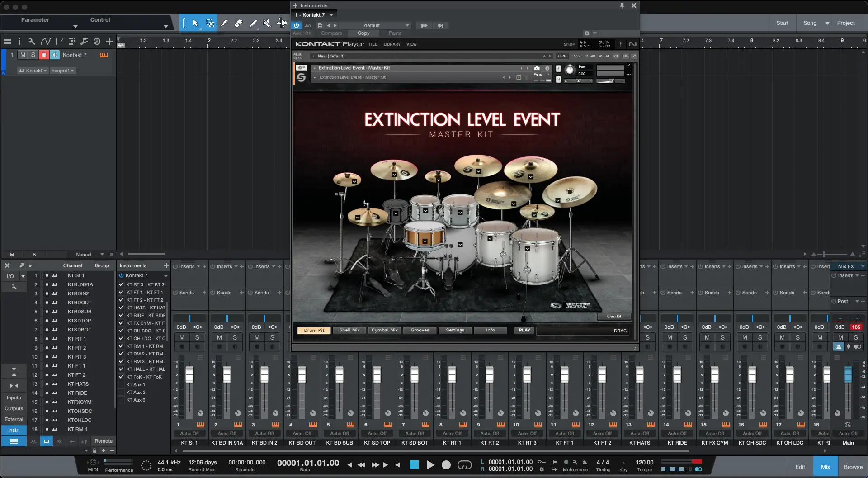Uncheck KT RIDE output checkbox

[121, 315]
